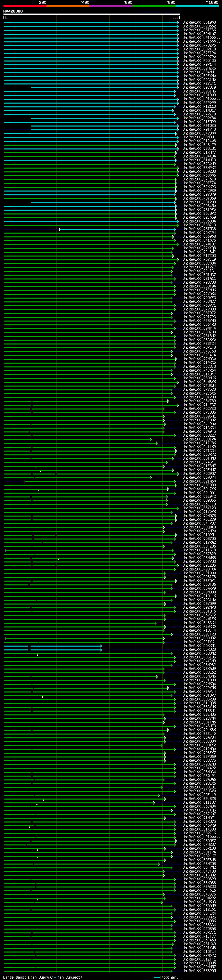Open hit UniRef100_A7QZP5
The image size is (222, 980).
coord(199,45)
